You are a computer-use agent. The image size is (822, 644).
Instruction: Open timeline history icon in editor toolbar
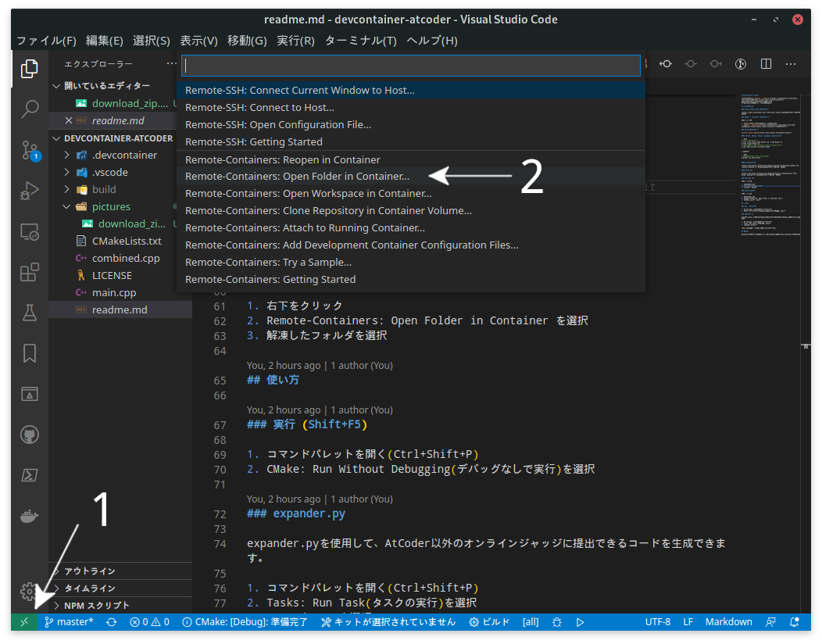point(741,64)
